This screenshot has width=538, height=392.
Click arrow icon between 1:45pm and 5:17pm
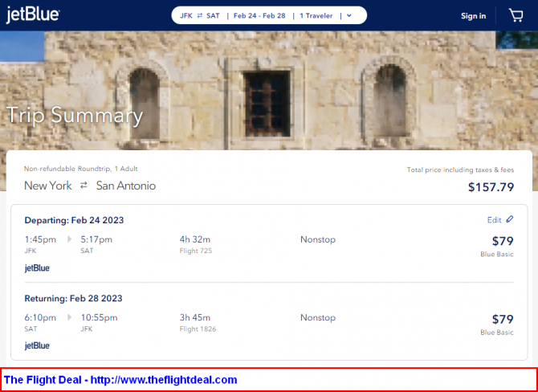click(70, 239)
